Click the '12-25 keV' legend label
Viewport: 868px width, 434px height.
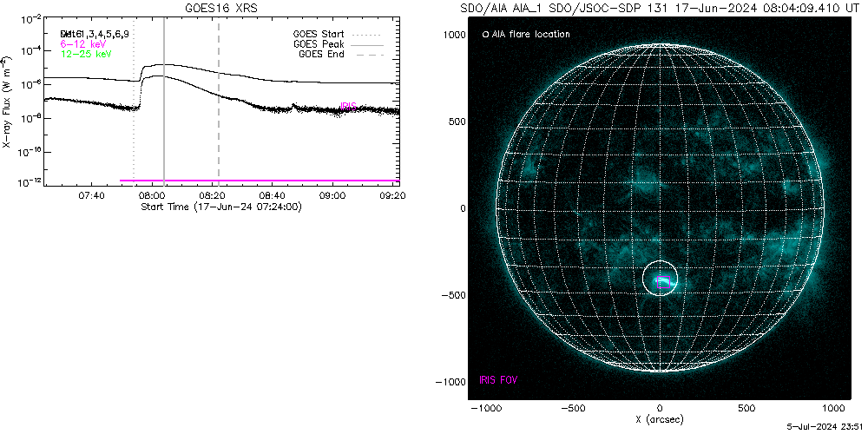coord(86,53)
